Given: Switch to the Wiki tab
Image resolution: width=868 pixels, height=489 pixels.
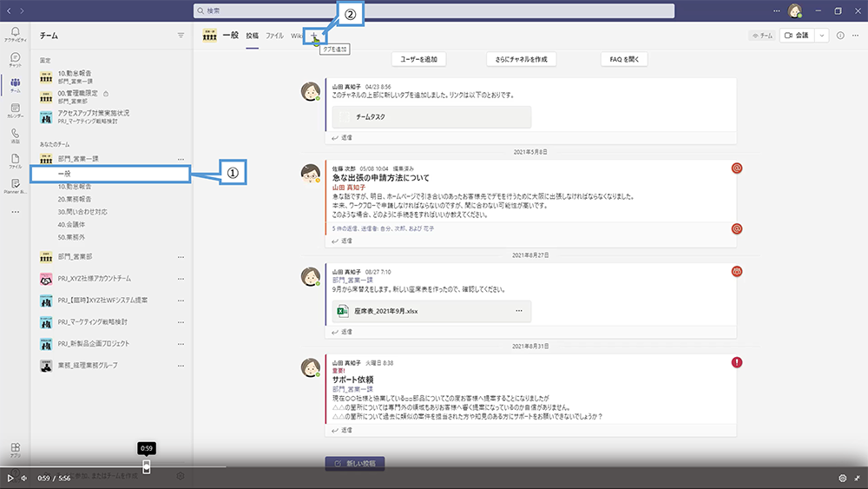Looking at the screenshot, I should [x=297, y=36].
